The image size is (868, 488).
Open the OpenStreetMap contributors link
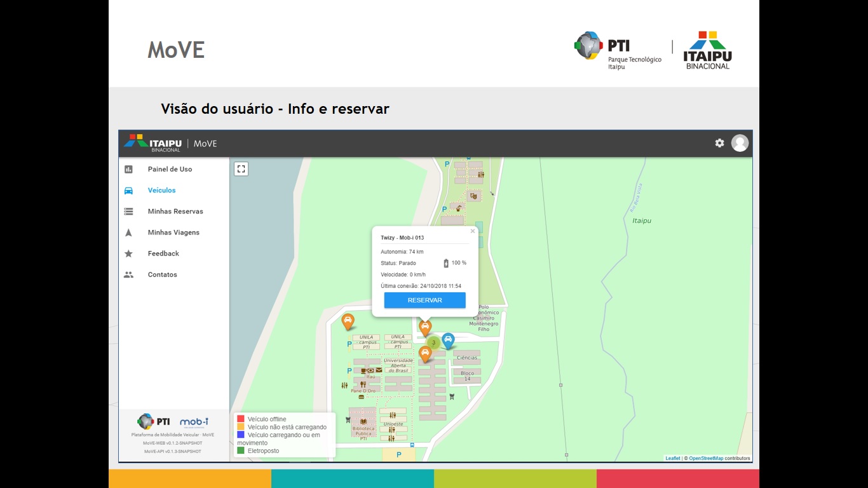click(706, 458)
